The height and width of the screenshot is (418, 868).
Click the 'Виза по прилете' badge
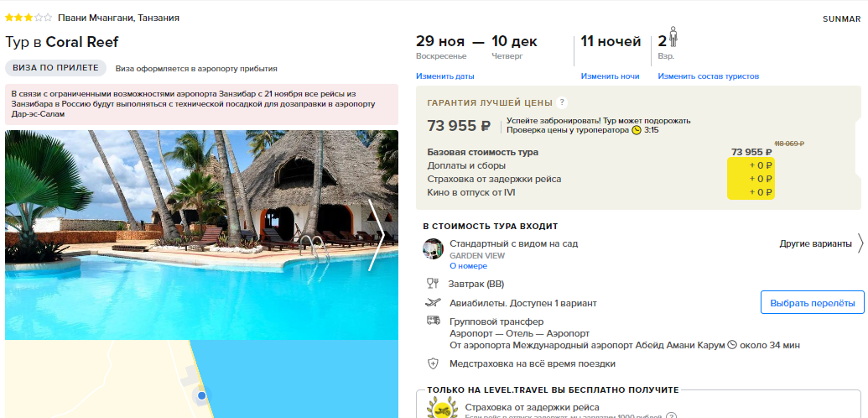pos(55,68)
